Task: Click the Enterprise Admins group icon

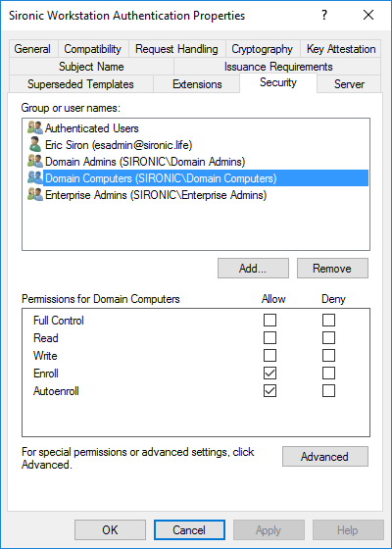Action: pos(35,195)
